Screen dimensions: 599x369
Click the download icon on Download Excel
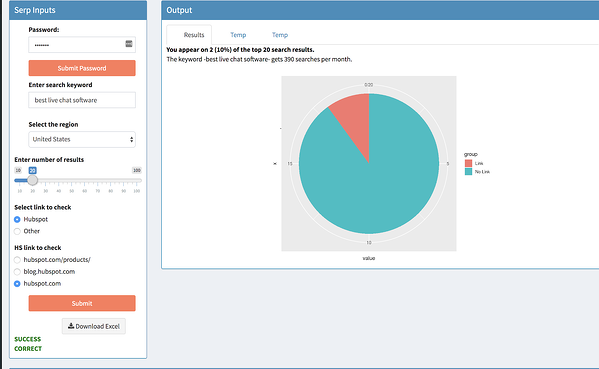coord(71,326)
